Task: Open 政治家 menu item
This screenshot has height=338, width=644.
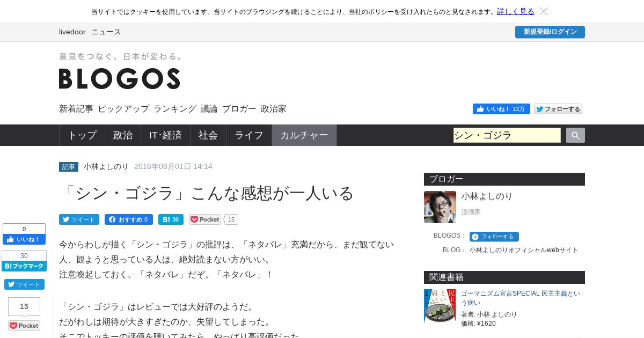Action: pos(274,108)
